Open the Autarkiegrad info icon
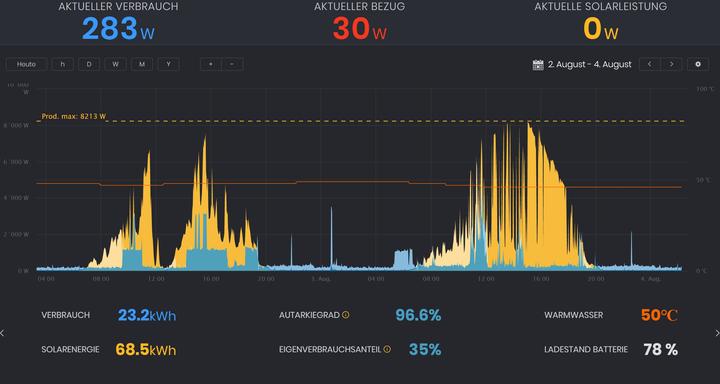 pyautogui.click(x=346, y=315)
